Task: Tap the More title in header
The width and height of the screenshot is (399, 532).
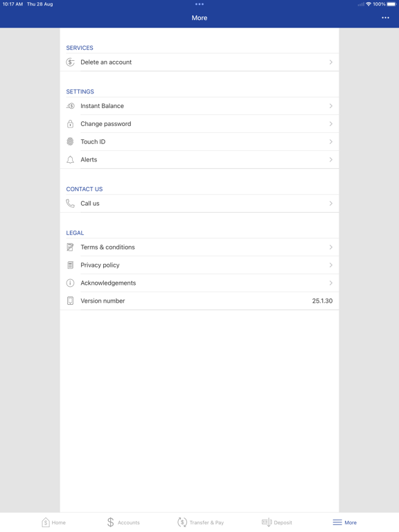Action: 199,17
